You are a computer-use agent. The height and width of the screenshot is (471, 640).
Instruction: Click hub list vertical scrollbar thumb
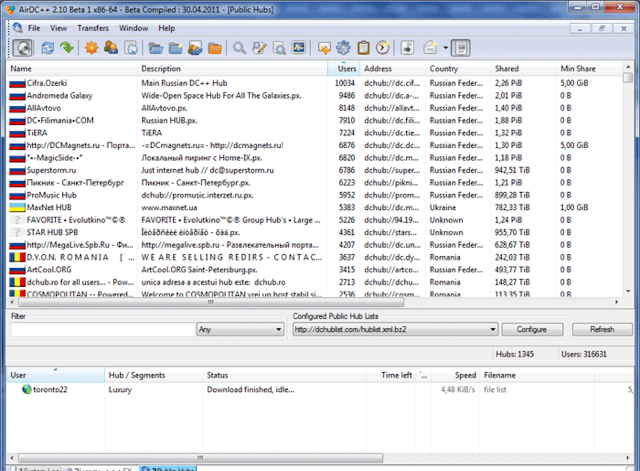pos(628,78)
